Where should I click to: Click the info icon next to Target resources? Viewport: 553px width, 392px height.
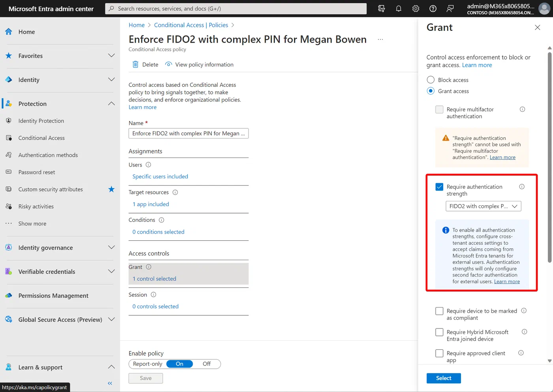click(x=175, y=192)
